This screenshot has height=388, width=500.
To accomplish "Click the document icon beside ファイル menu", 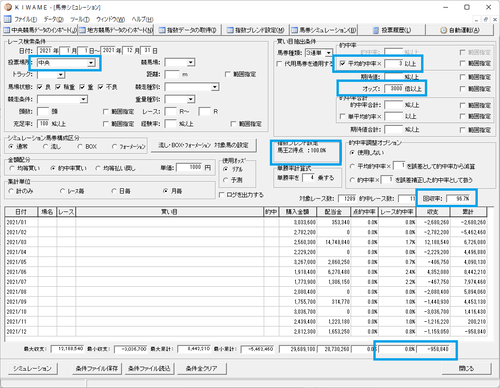I will [7, 19].
